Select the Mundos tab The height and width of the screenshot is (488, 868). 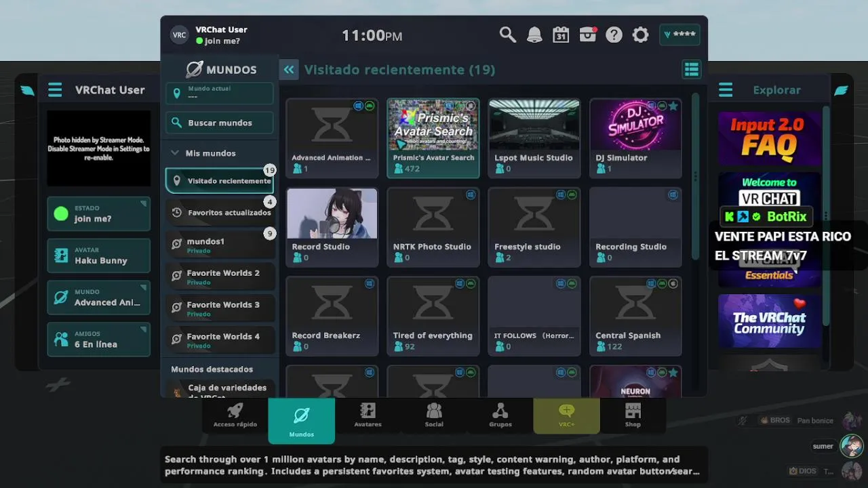(x=302, y=420)
